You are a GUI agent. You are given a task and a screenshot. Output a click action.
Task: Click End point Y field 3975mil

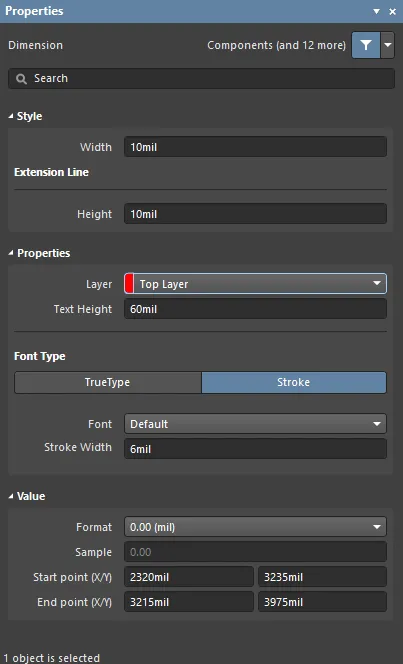pyautogui.click(x=323, y=602)
